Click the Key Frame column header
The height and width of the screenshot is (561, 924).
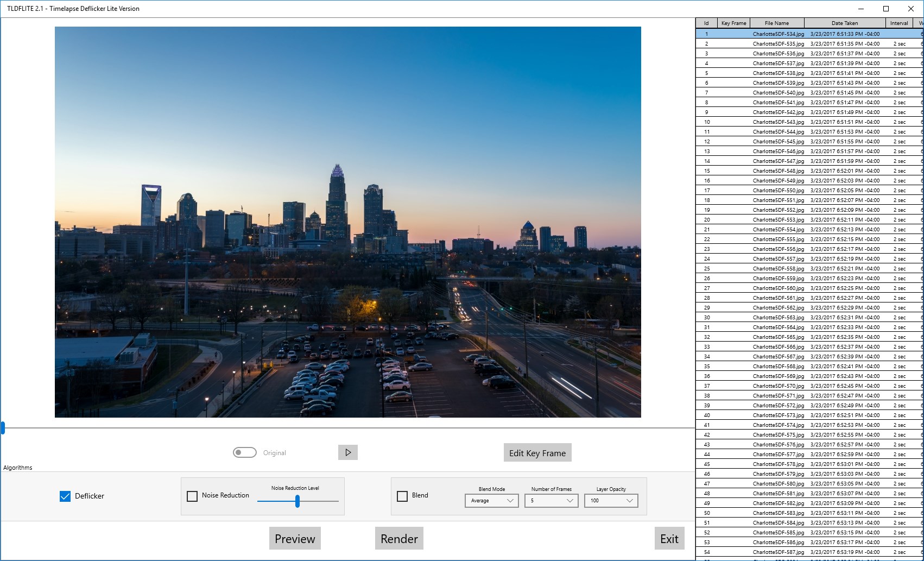pos(733,23)
